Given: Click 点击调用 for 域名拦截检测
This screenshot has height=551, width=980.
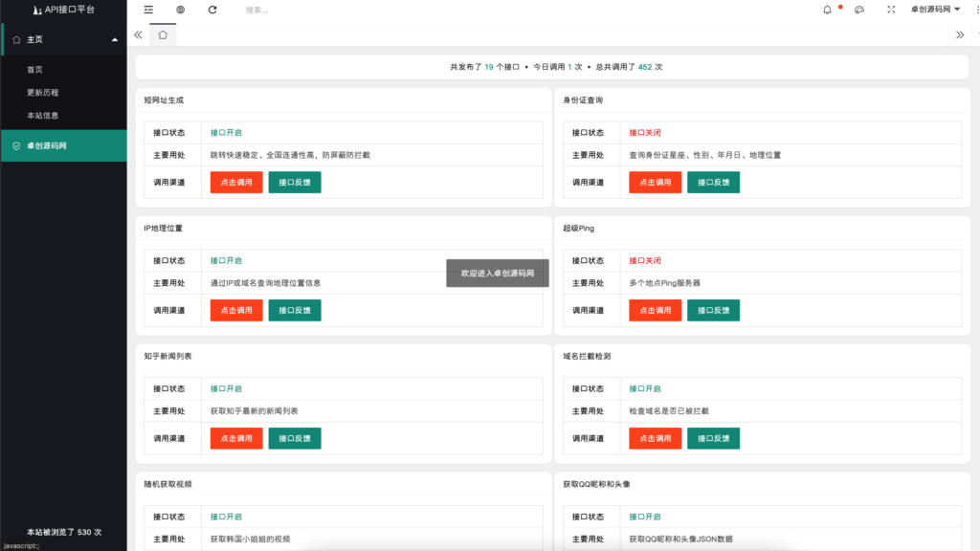Looking at the screenshot, I should coord(655,438).
